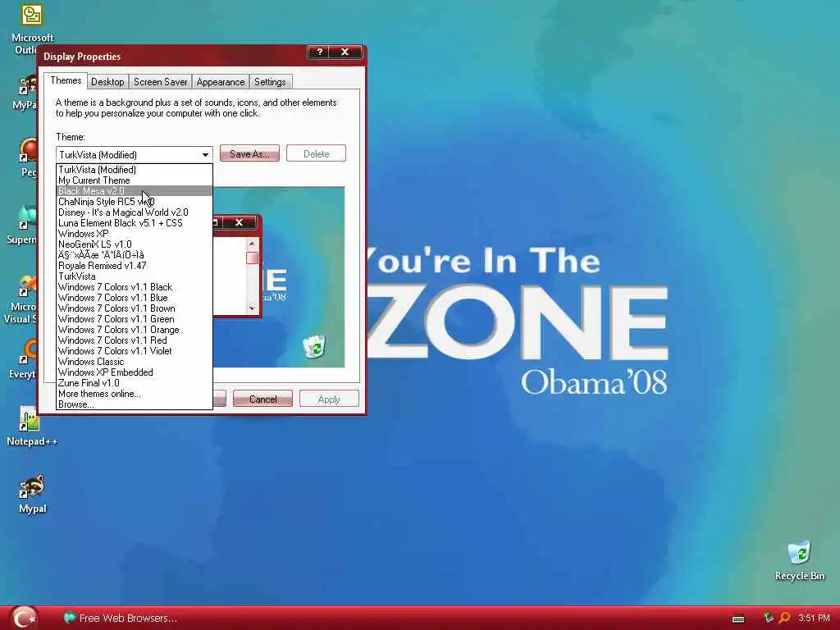Click the Start orb on taskbar

click(x=24, y=618)
